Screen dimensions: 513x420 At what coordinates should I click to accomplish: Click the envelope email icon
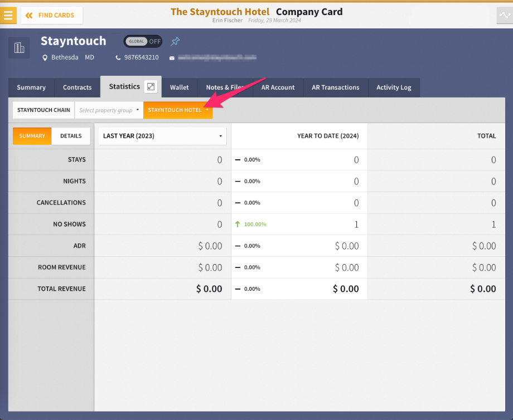172,58
